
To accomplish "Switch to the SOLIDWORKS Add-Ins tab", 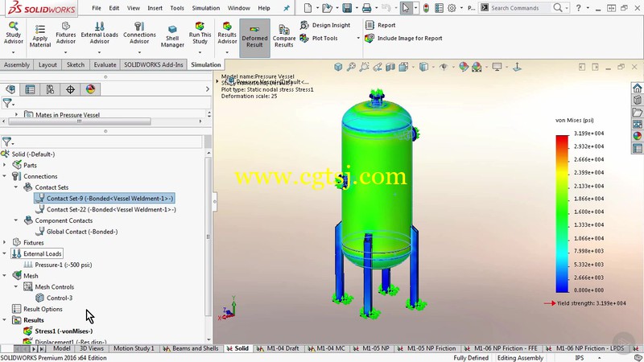I will [154, 64].
